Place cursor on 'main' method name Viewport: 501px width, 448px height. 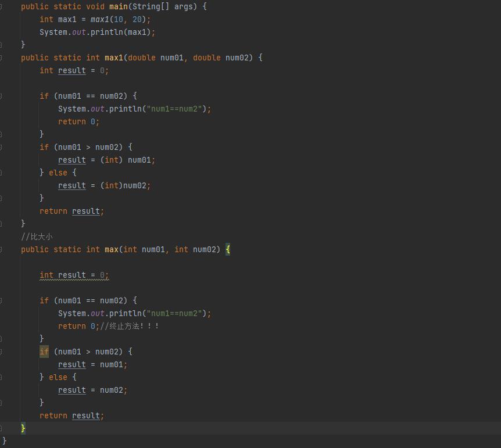pyautogui.click(x=118, y=6)
